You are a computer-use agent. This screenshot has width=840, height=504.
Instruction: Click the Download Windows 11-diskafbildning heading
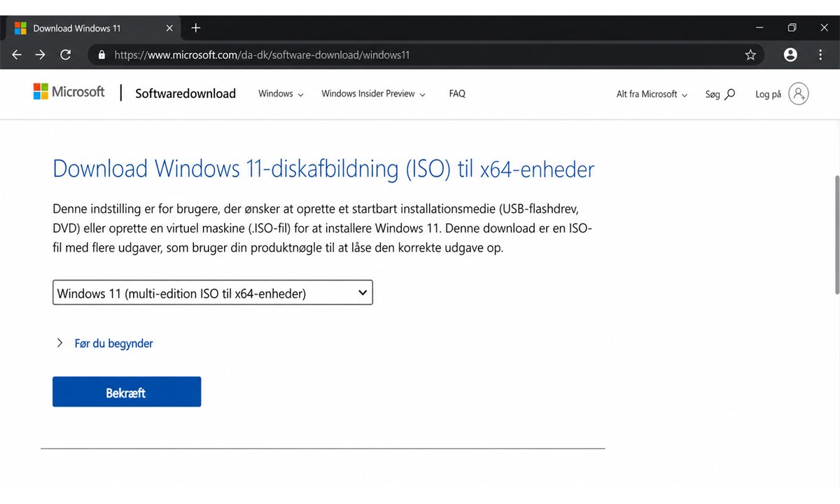(x=323, y=169)
